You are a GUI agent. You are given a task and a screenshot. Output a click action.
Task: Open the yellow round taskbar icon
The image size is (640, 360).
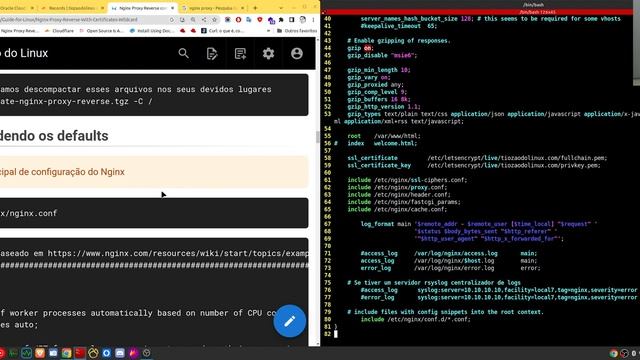(93, 353)
